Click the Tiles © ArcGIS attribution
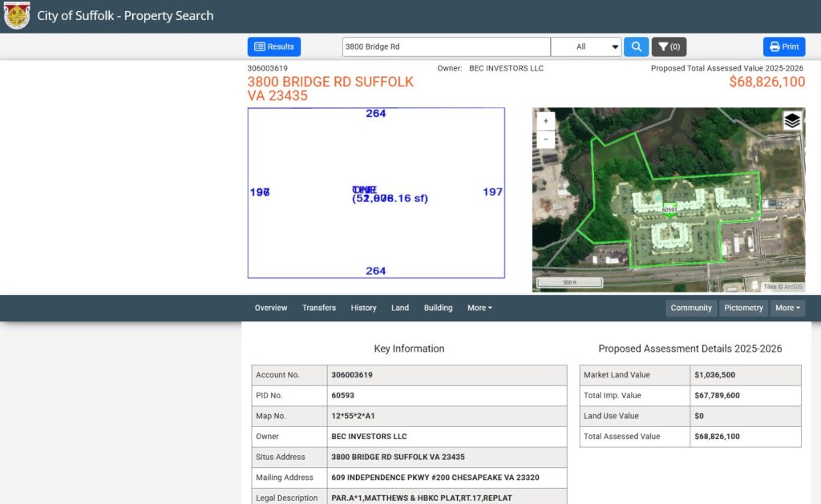The height and width of the screenshot is (504, 821). [783, 287]
